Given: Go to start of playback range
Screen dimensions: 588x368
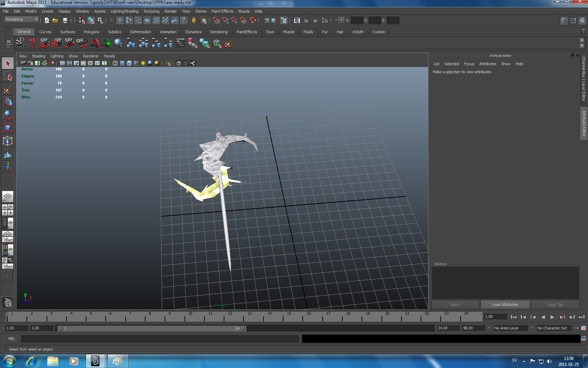Looking at the screenshot, I should point(514,317).
